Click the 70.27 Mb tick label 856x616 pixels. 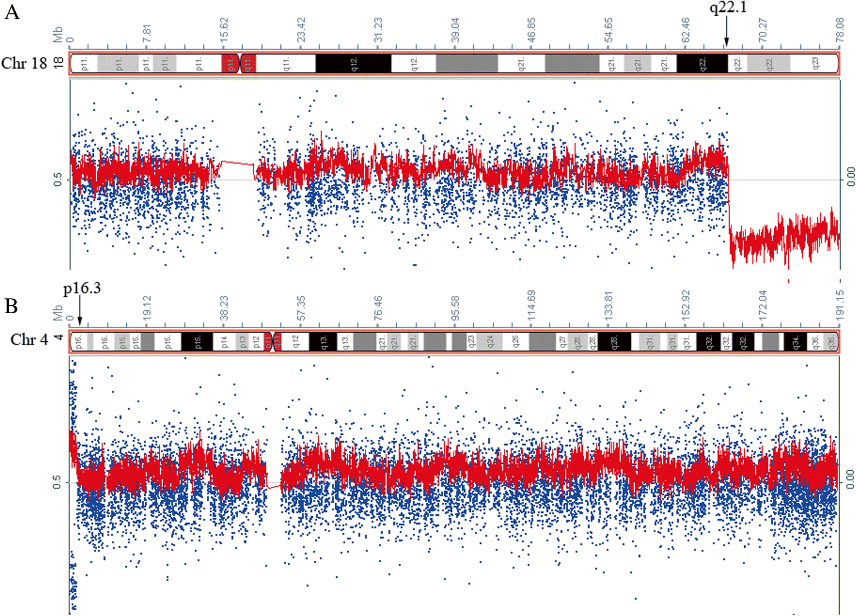pyautogui.click(x=763, y=30)
